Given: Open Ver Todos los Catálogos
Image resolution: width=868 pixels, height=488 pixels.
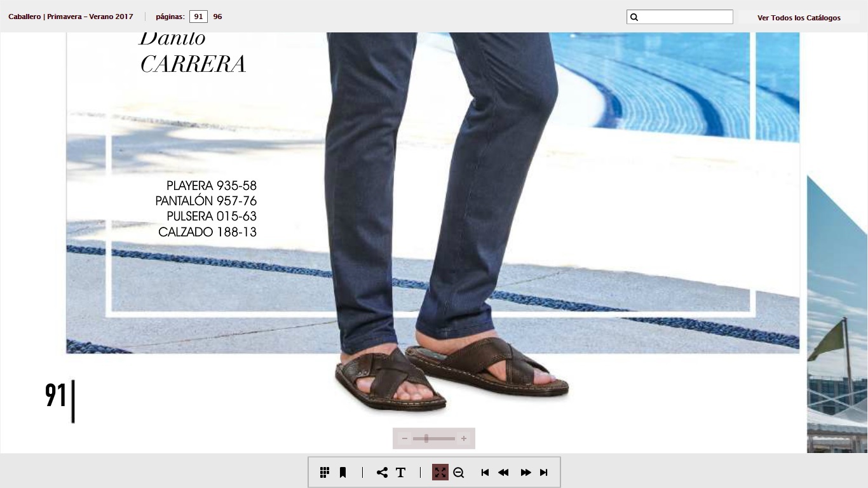Looking at the screenshot, I should coord(799,18).
